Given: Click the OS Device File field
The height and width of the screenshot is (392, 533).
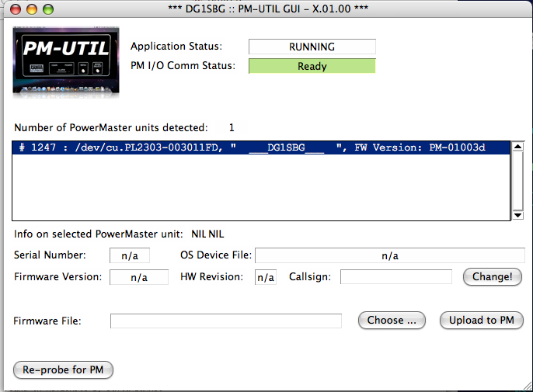Looking at the screenshot, I should [x=390, y=255].
